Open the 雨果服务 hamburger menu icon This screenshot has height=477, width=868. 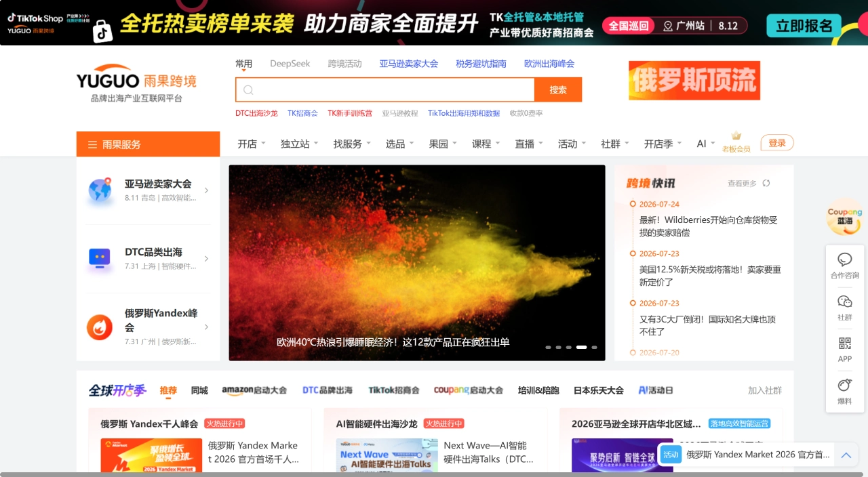(x=92, y=144)
